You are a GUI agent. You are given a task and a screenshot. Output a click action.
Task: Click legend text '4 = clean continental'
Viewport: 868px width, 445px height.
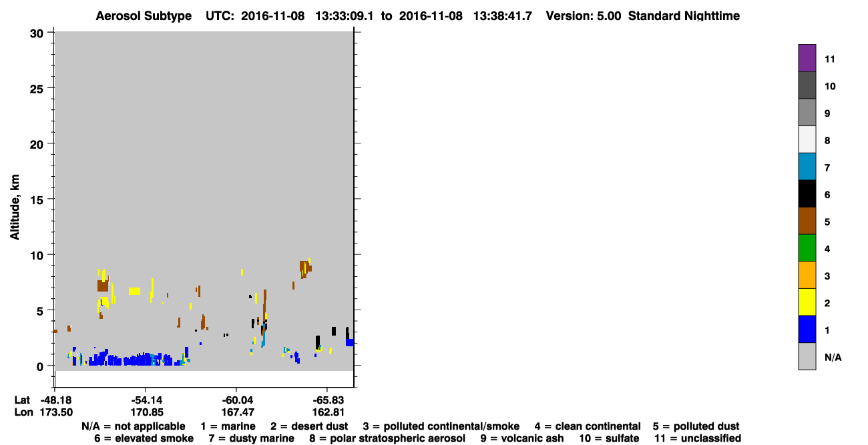tap(588, 426)
